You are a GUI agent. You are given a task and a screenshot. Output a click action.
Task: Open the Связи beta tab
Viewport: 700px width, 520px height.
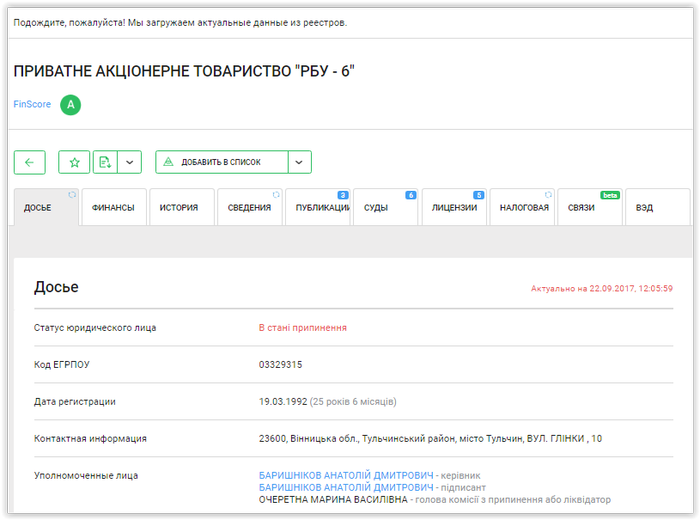click(x=590, y=208)
